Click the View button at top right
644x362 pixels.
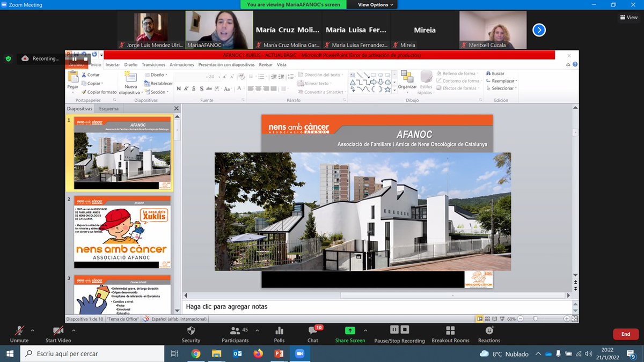tap(629, 17)
